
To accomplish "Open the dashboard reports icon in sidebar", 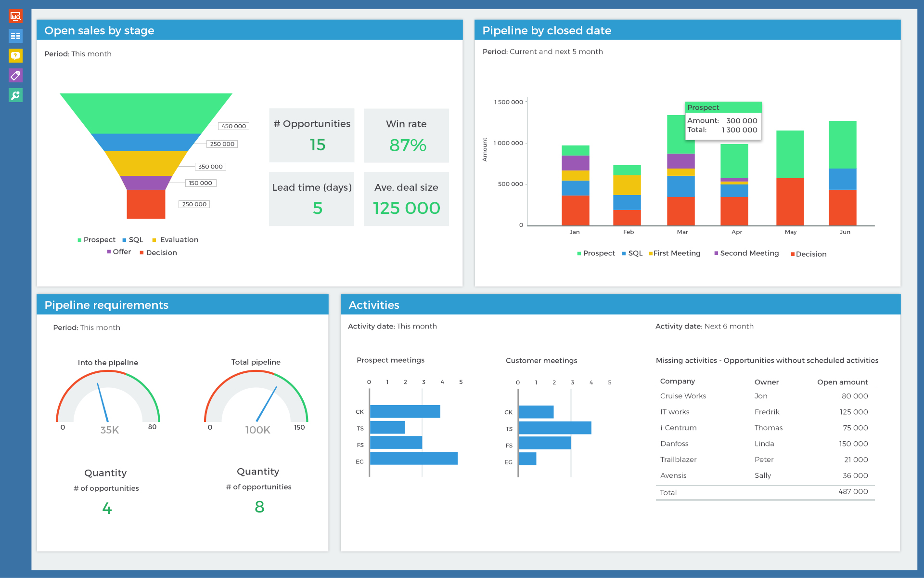I will pos(15,15).
